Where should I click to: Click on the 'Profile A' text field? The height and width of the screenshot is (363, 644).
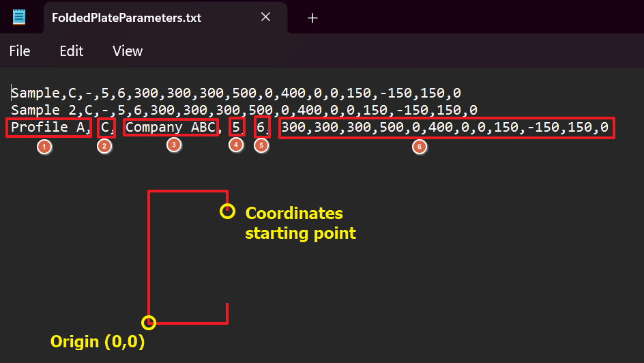pos(48,128)
